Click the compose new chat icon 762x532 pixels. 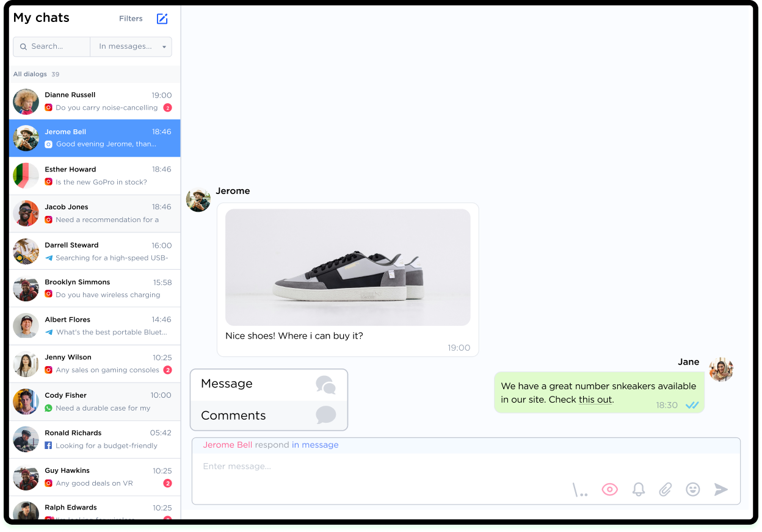coord(162,19)
